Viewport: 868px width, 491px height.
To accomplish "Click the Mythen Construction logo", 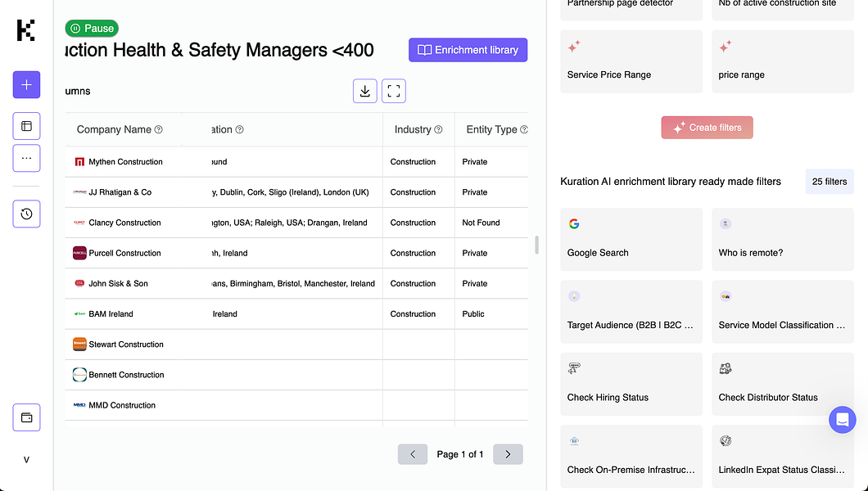I will 79,161.
